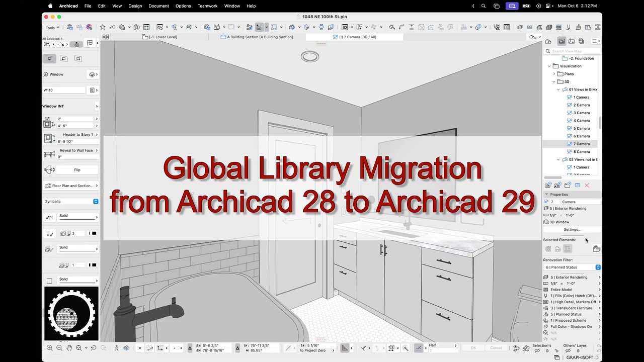
Task: Expand Floor Plan and Section options
Action: tap(71, 186)
